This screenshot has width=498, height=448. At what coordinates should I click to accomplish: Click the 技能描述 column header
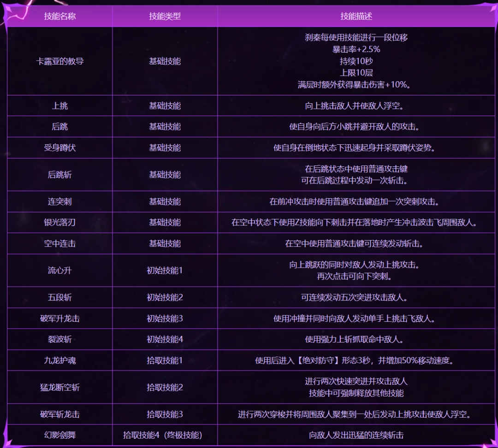coord(356,16)
